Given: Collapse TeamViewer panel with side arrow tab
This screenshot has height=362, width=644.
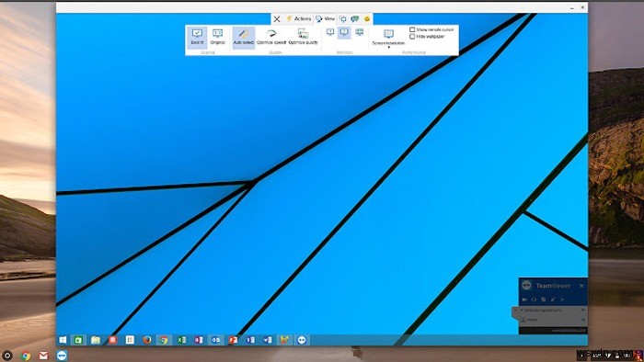Looking at the screenshot, I should click(x=515, y=312).
